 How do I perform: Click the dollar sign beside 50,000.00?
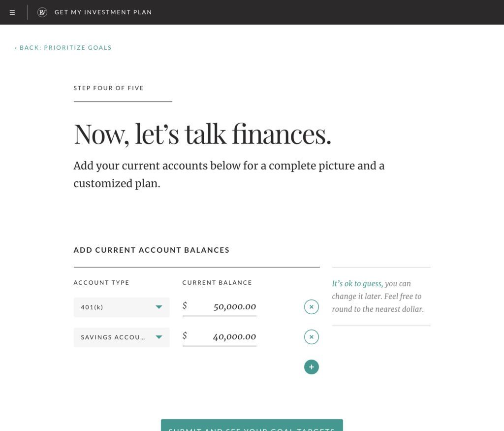pyautogui.click(x=185, y=306)
